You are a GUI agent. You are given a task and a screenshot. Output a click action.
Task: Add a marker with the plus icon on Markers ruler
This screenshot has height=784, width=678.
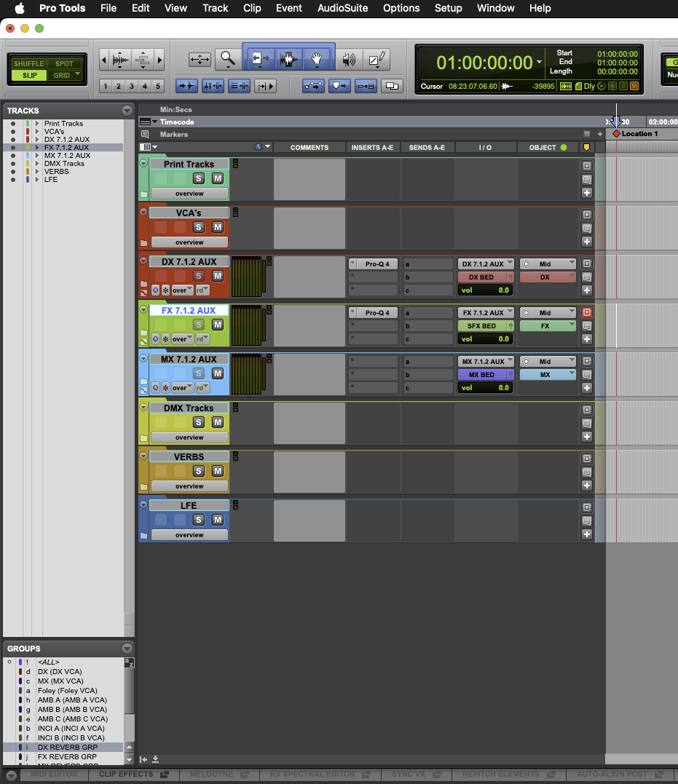pos(600,134)
